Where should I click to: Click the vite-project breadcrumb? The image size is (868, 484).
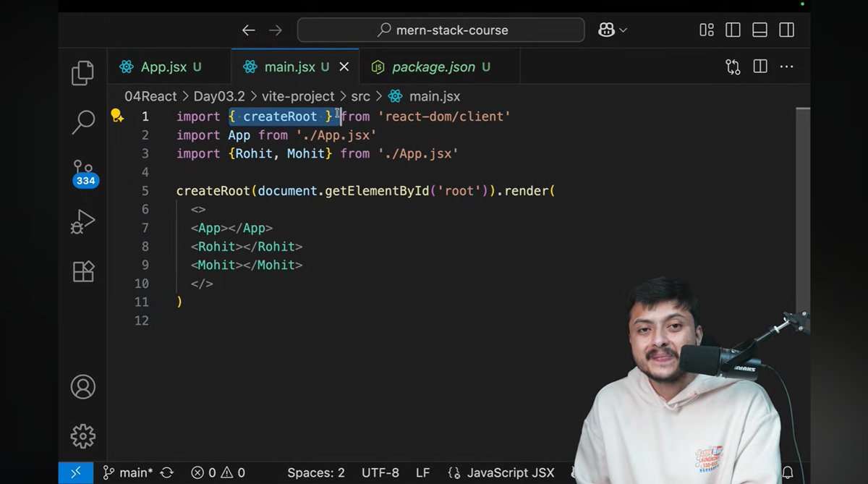pyautogui.click(x=297, y=96)
